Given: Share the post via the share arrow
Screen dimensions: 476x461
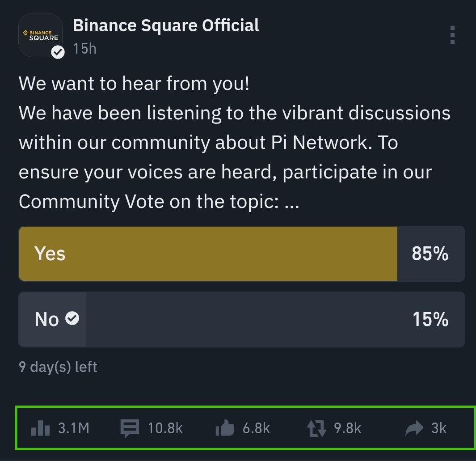Looking at the screenshot, I should (x=413, y=428).
